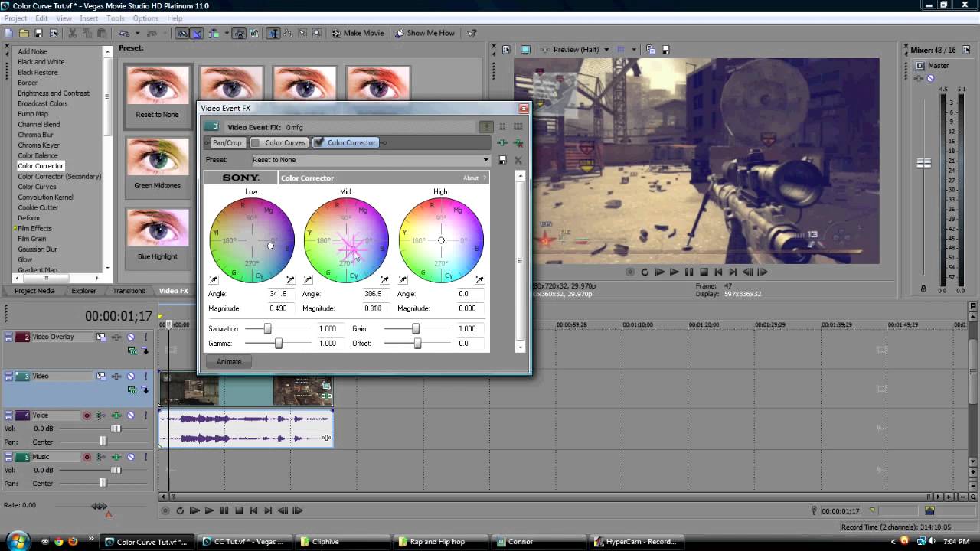This screenshot has height=551, width=980.
Task: Toggle Enable Snapping in main toolbar
Action: [x=182, y=33]
